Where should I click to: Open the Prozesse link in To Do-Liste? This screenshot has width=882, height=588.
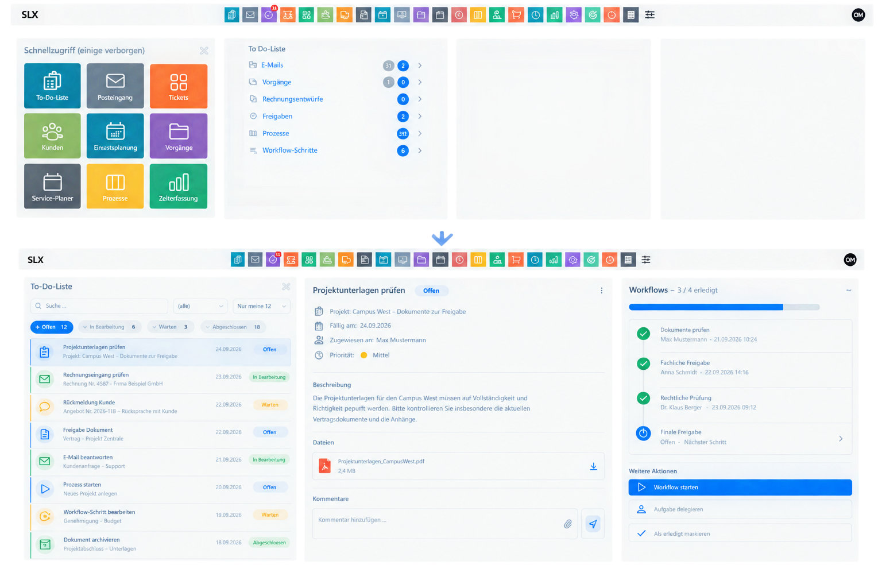pos(276,133)
